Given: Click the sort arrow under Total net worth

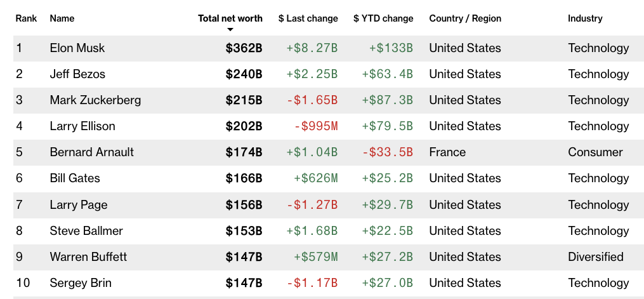Looking at the screenshot, I should [230, 30].
